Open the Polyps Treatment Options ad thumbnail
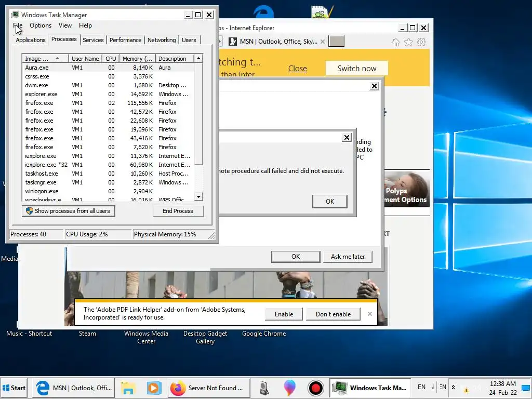532x399 pixels. point(406,189)
